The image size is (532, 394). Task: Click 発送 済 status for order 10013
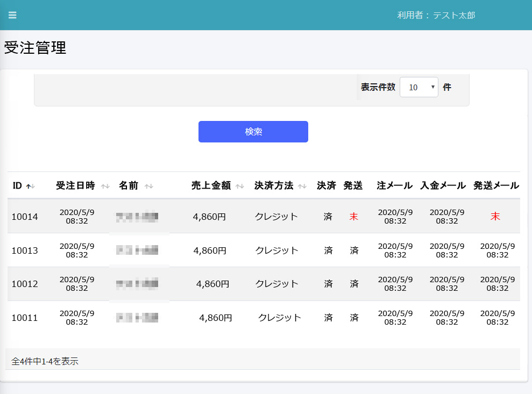pyautogui.click(x=354, y=250)
